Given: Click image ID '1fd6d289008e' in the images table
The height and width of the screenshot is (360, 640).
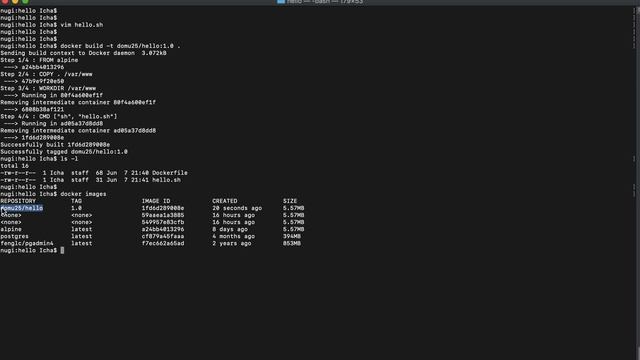Looking at the screenshot, I should coord(163,208).
